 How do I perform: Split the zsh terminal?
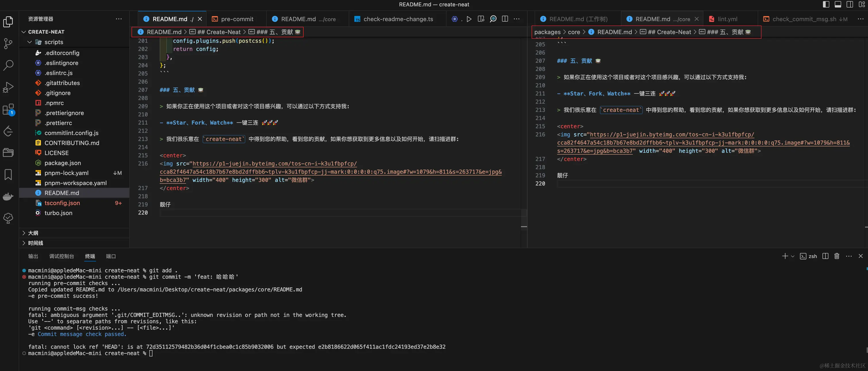[825, 256]
